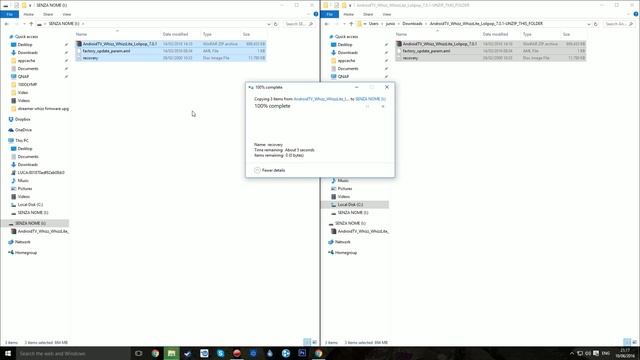640x360 pixels.
Task: Select factory_update_param.aml in left window
Action: 171,51
